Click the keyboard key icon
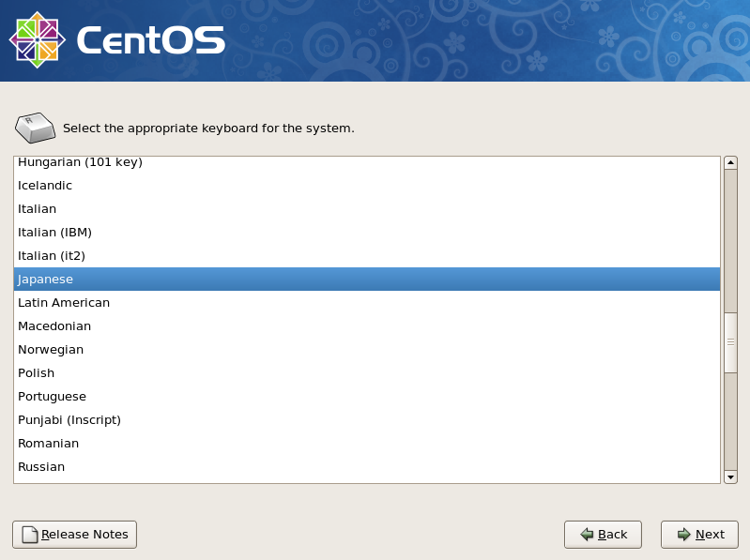Image resolution: width=750 pixels, height=560 pixels. tap(36, 128)
